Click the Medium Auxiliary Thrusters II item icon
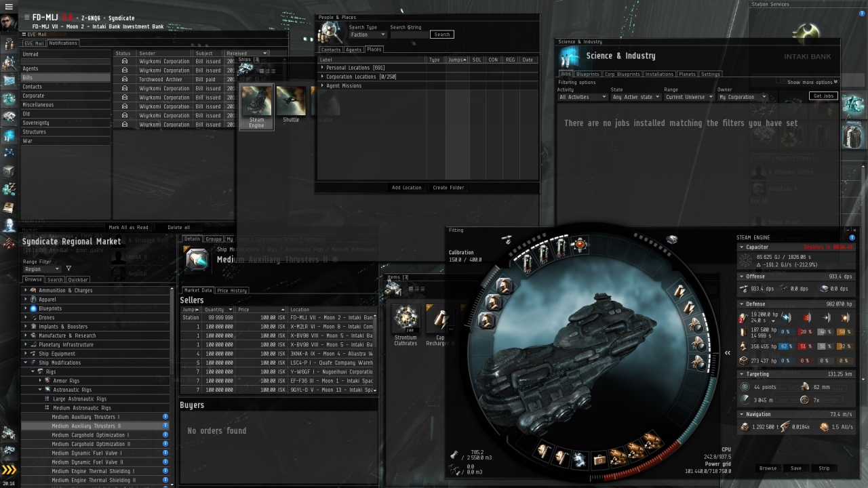 click(x=197, y=259)
